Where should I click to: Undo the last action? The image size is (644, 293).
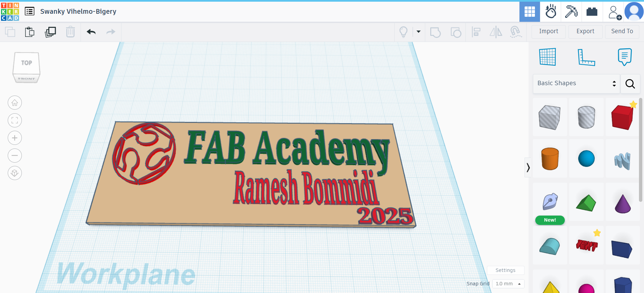click(x=91, y=32)
